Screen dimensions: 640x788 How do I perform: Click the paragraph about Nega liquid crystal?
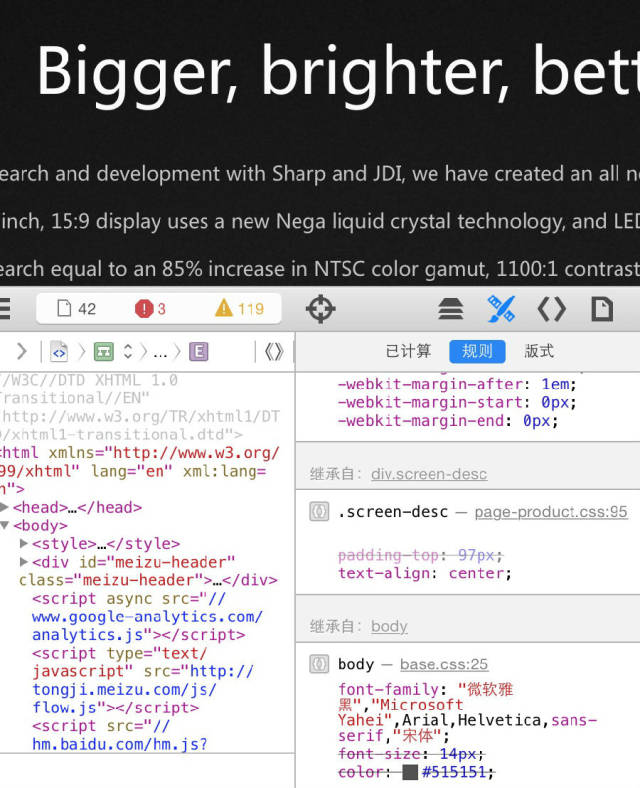[x=320, y=221]
